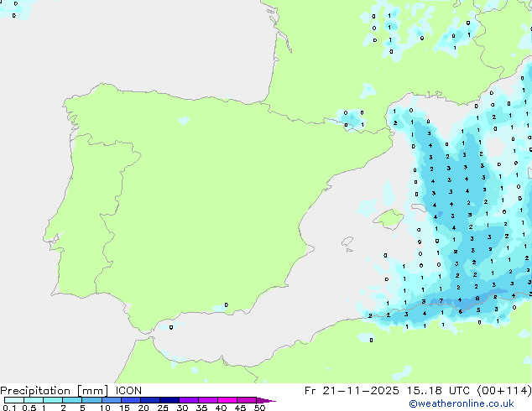Click the above-50 mm arrow at legend end
Image resolution: width=532 pixels, height=411 pixels.
point(266,400)
